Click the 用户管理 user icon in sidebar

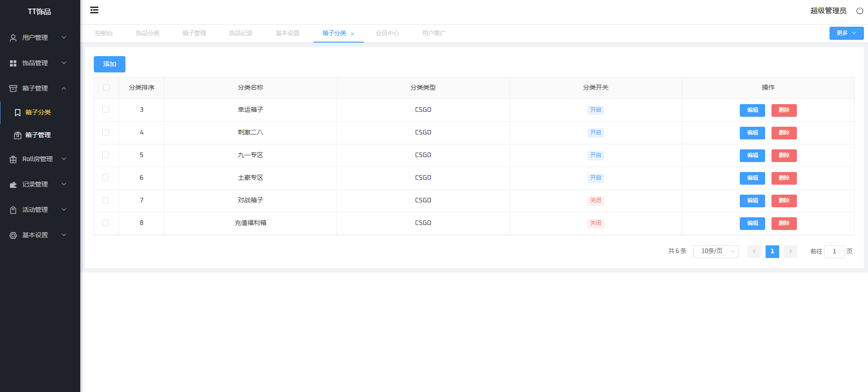13,38
